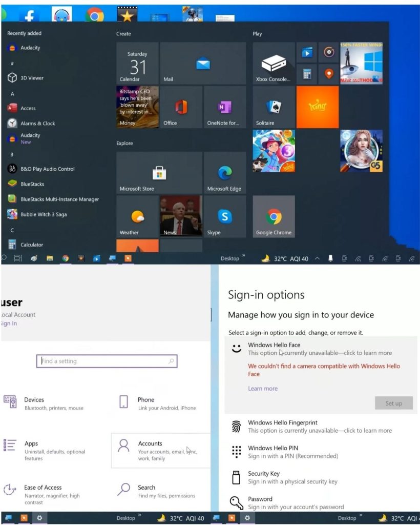Open the Phone settings category
Viewport: 420px width, 525px height.
(157, 403)
